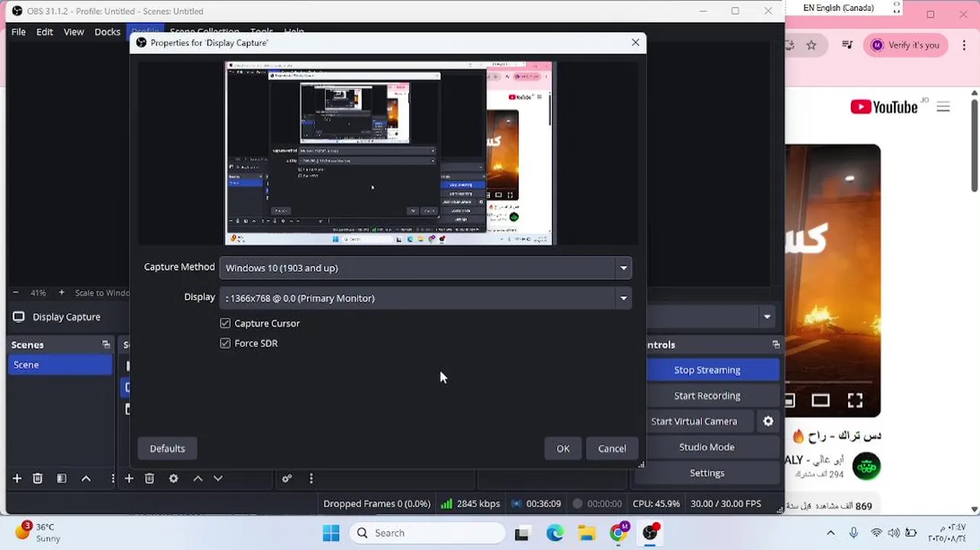Open audio mixer advanced properties gears icon
This screenshot has height=550, width=980.
pos(287,478)
